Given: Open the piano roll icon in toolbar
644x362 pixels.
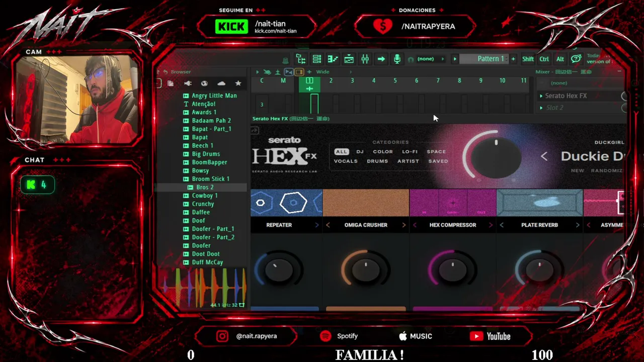Looking at the screenshot, I should (x=333, y=59).
